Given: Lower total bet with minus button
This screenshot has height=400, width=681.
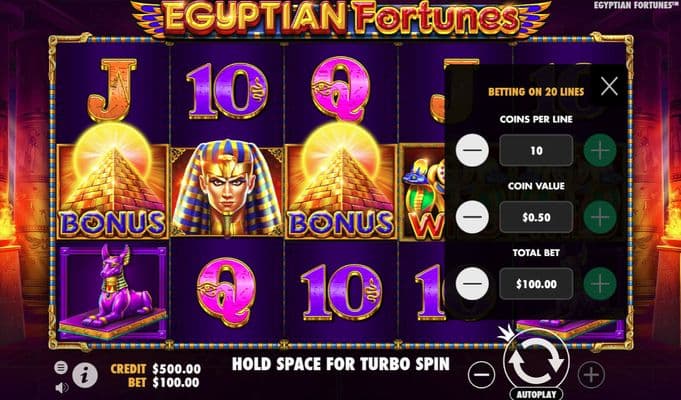Looking at the screenshot, I should 472,284.
